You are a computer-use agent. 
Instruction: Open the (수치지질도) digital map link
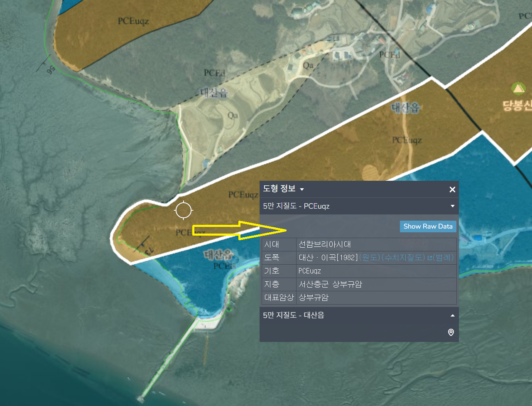[x=403, y=258]
